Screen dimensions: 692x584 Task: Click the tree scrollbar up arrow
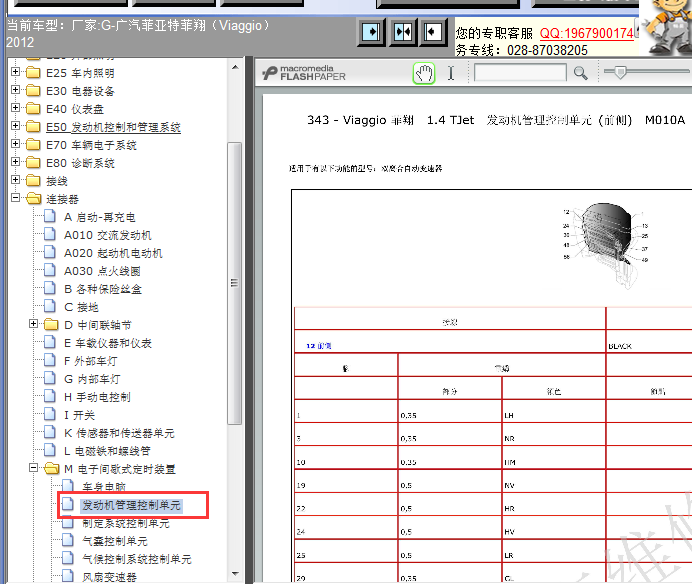[x=235, y=67]
